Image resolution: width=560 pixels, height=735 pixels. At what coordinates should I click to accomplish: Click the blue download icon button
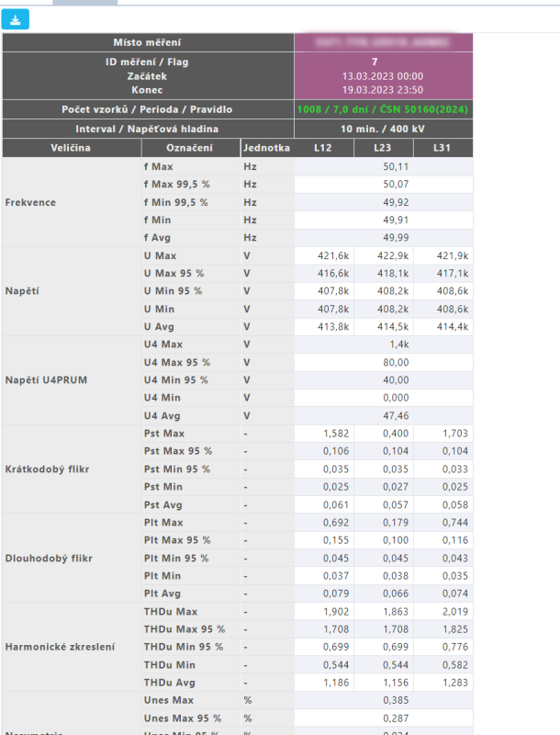16,19
